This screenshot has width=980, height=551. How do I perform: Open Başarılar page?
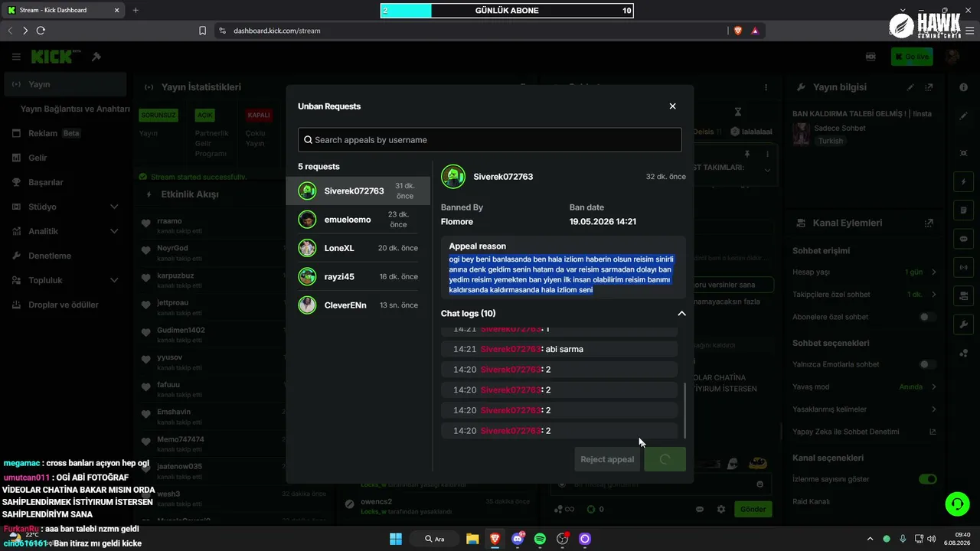point(65,182)
